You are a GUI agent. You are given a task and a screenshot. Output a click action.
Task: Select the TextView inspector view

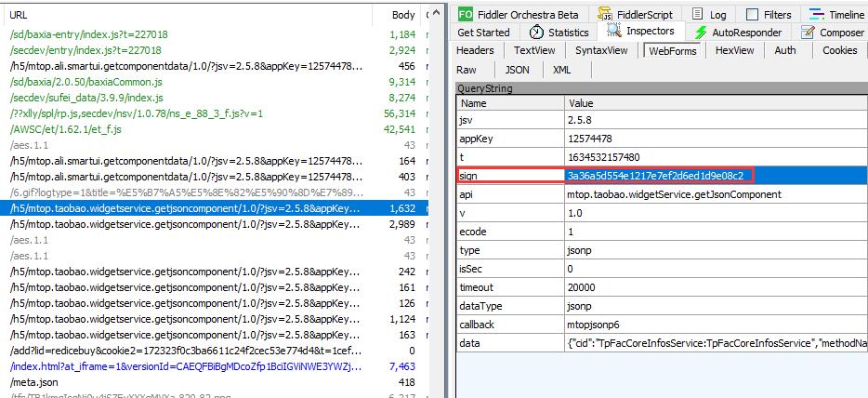(534, 50)
